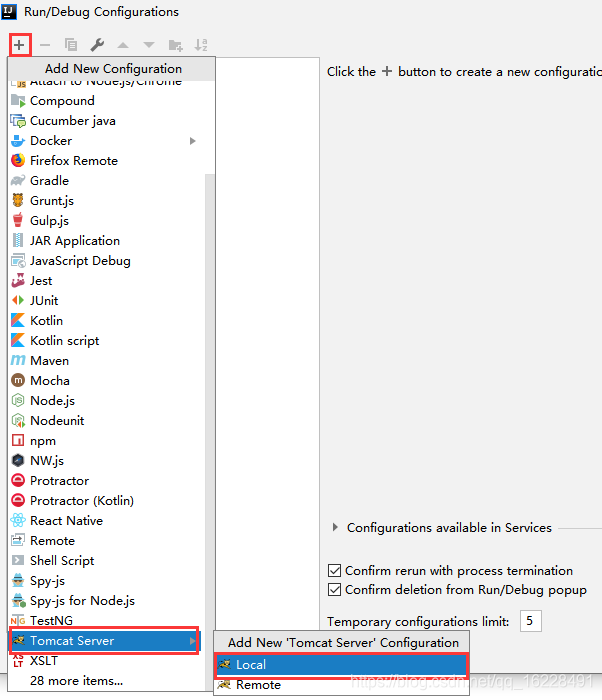Click the Add New Configuration plus icon

[19, 45]
